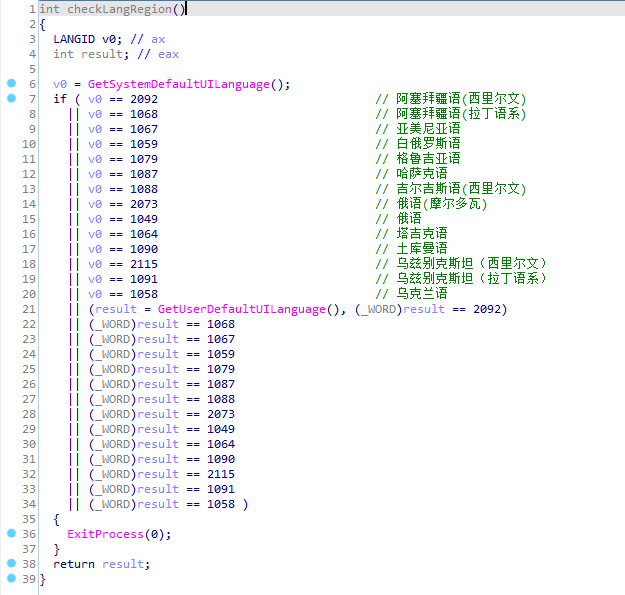The height and width of the screenshot is (595, 625).
Task: Click the result variable in return statement
Action: click(124, 564)
